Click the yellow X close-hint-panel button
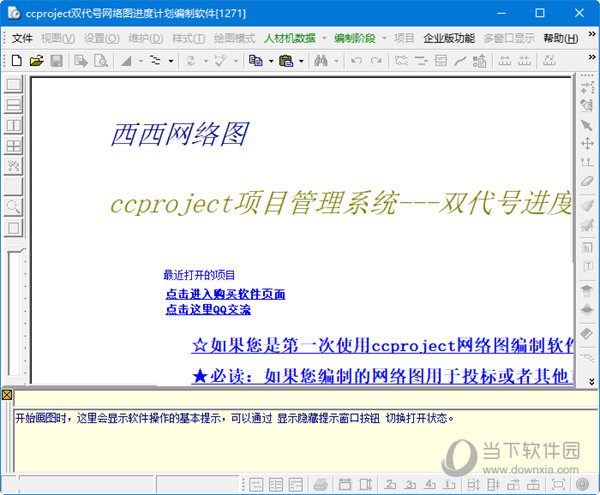This screenshot has width=600, height=495. click(7, 395)
